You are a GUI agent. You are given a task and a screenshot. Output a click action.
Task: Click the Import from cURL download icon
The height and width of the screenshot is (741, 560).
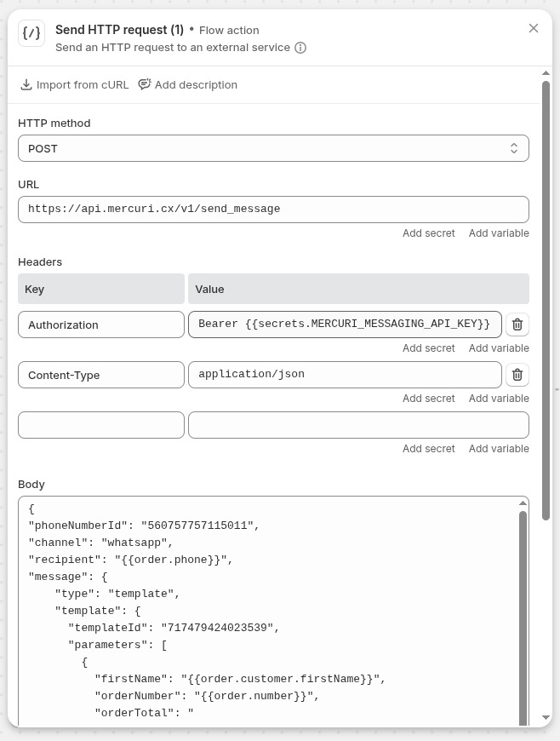(26, 84)
